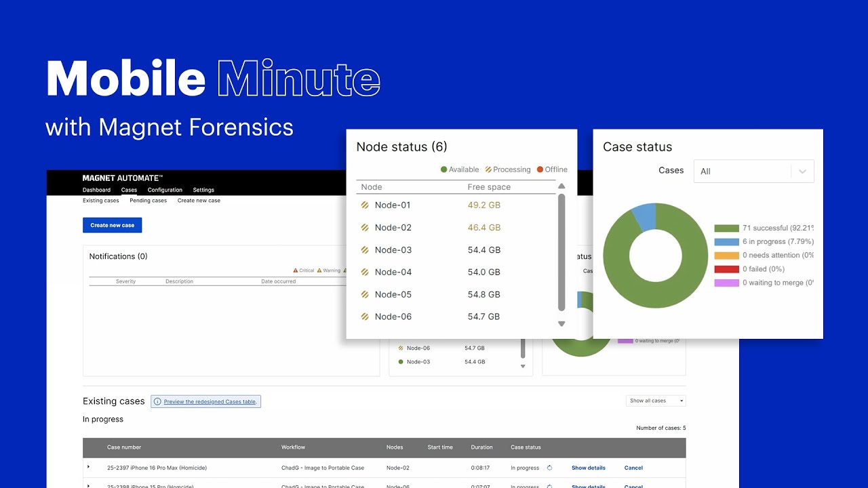Screen dimensions: 868x488
Task: Click the 46.4 GB free space value
Action: 484,227
